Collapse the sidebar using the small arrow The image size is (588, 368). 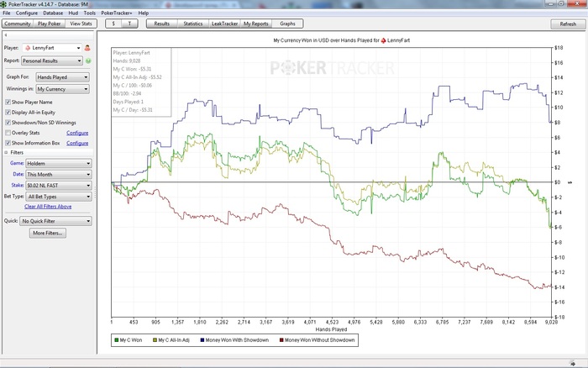click(x=6, y=35)
